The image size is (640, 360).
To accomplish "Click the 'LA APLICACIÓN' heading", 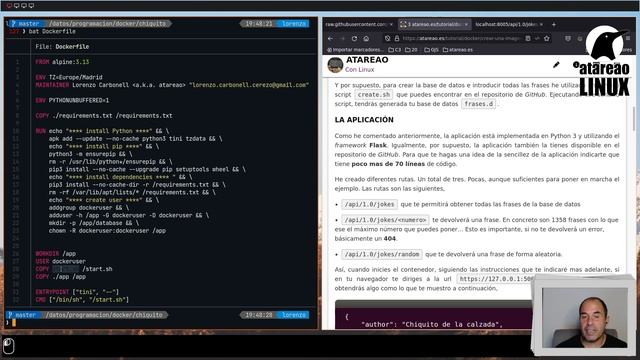I will [364, 120].
